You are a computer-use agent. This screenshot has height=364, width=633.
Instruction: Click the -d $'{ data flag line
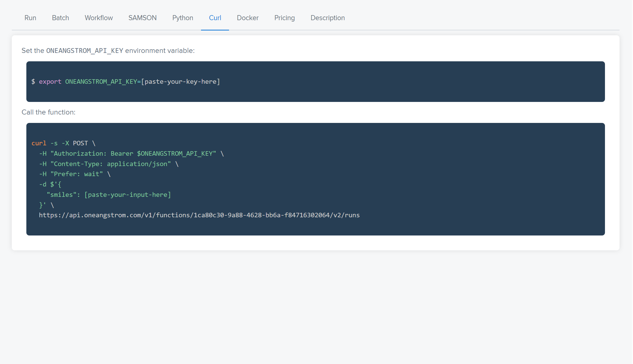click(50, 185)
